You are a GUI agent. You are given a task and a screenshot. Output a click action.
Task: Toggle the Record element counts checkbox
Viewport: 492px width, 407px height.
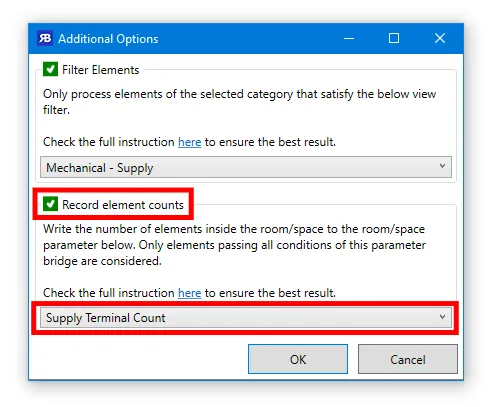[50, 204]
